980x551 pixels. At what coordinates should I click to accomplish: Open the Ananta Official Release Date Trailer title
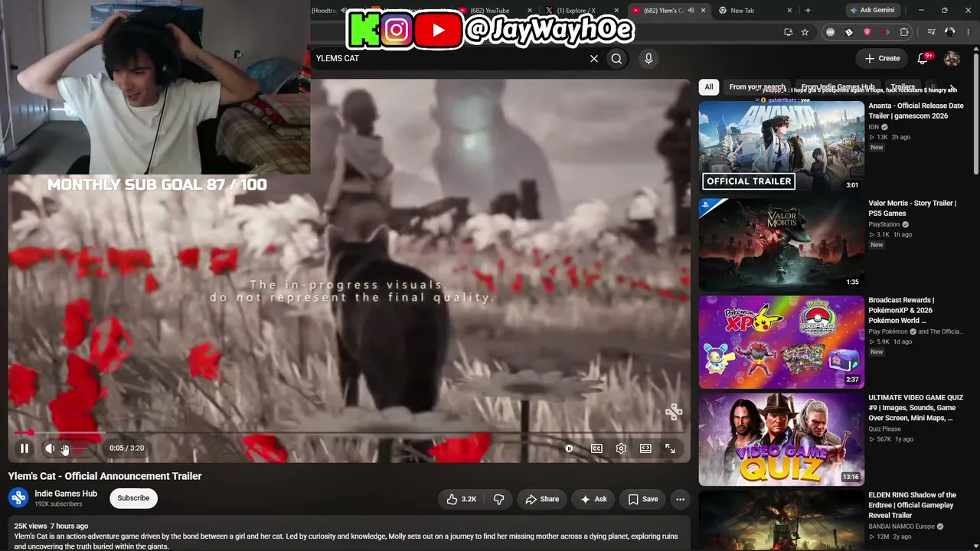click(x=916, y=111)
